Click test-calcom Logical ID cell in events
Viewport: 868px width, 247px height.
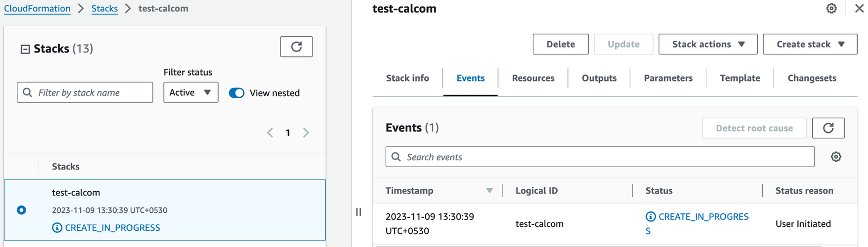tap(539, 224)
